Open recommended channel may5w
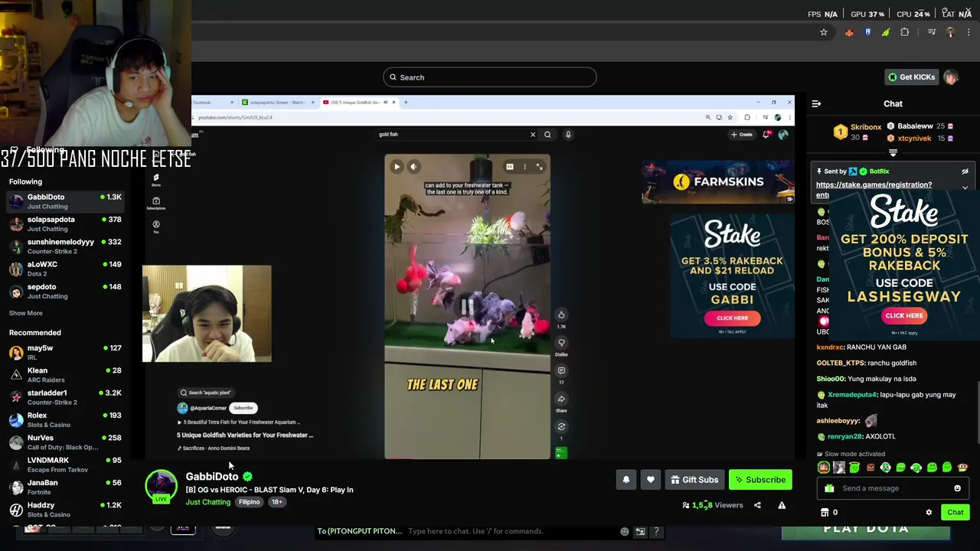The height and width of the screenshot is (551, 980). tap(65, 352)
